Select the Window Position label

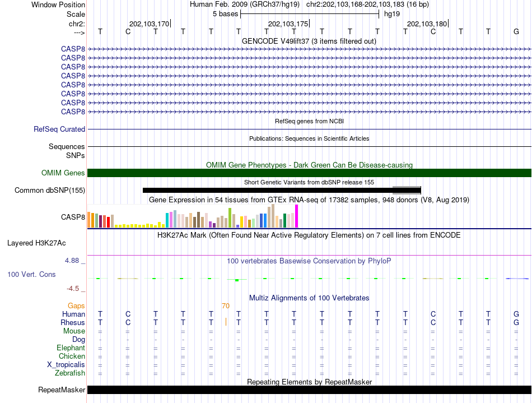click(x=58, y=4)
